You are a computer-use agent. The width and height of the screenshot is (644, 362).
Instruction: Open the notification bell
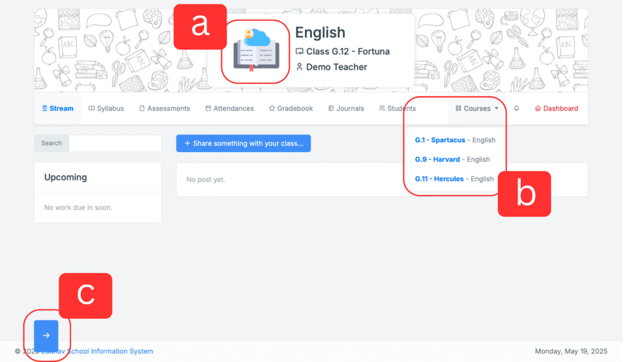[x=516, y=108]
